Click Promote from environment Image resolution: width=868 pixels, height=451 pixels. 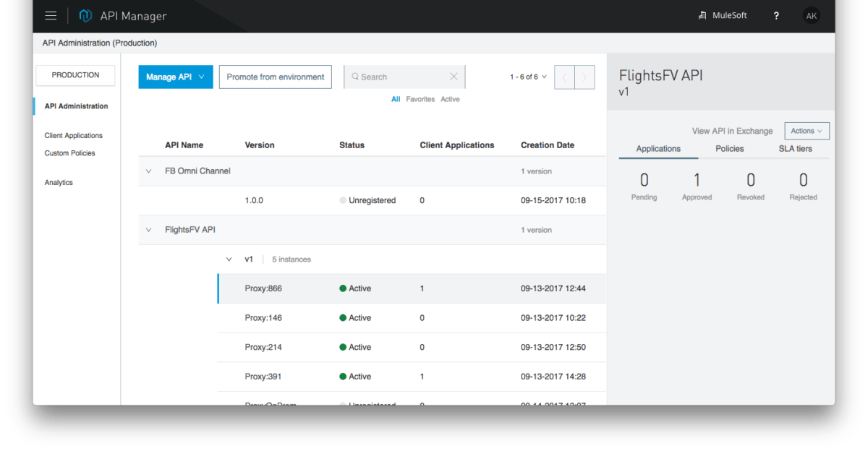pos(275,76)
